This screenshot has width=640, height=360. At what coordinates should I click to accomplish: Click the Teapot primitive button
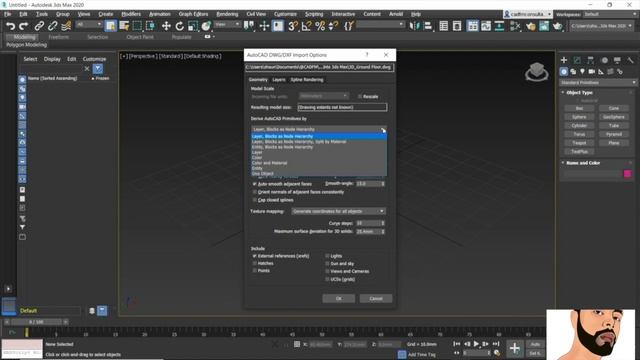pyautogui.click(x=579, y=143)
